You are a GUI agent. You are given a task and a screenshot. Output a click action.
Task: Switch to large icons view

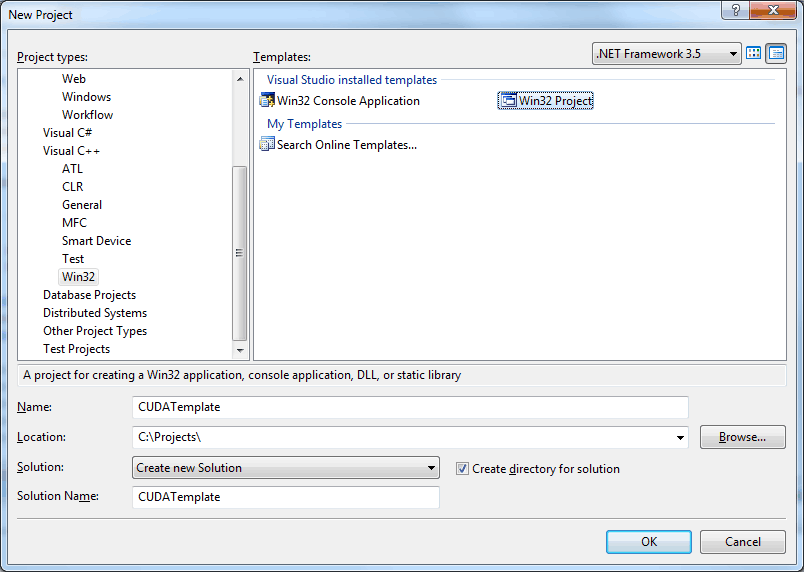click(753, 53)
